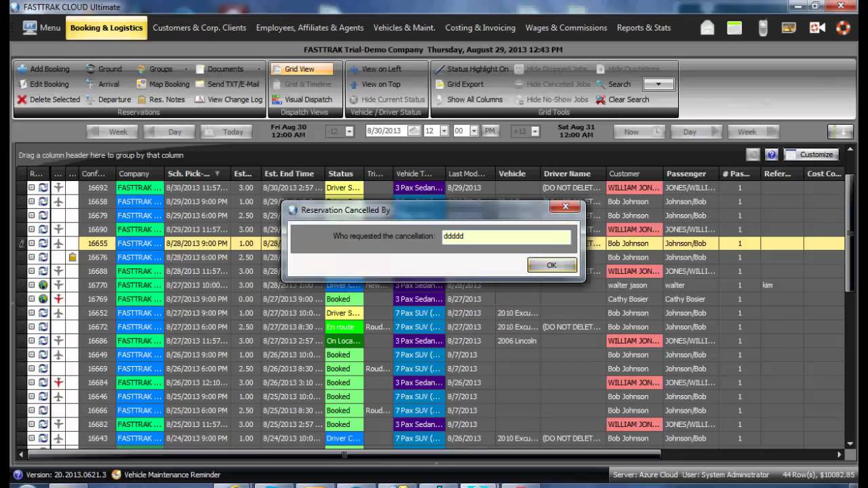The width and height of the screenshot is (868, 488).
Task: Click the Now button
Action: [x=639, y=131]
